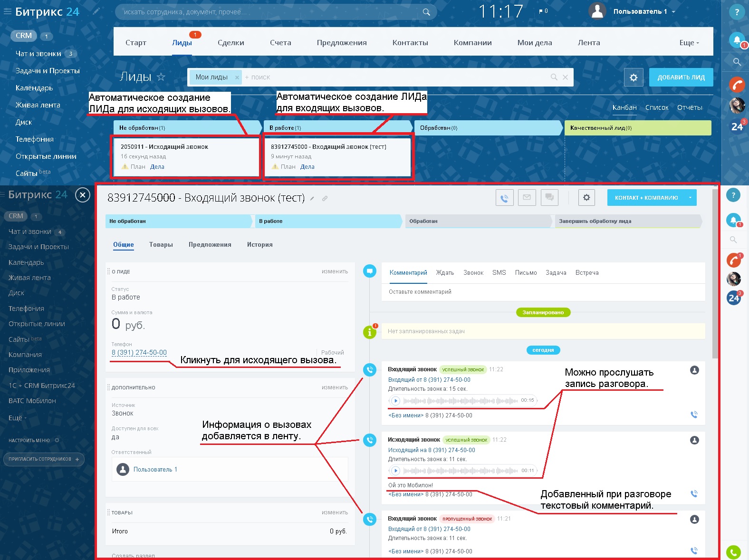Open the Счета tab
The image size is (749, 560).
pyautogui.click(x=280, y=43)
